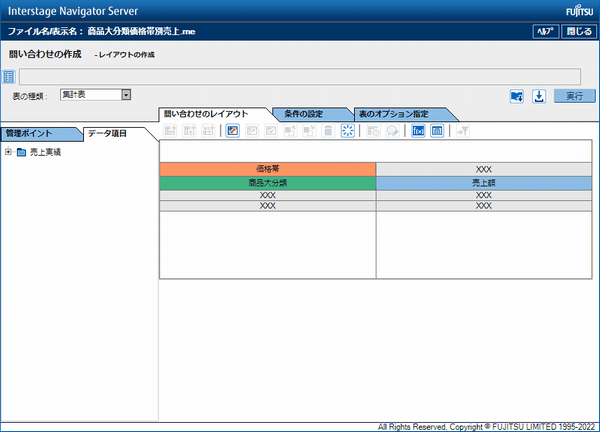Switch to the 条件の設定 tab

311,114
